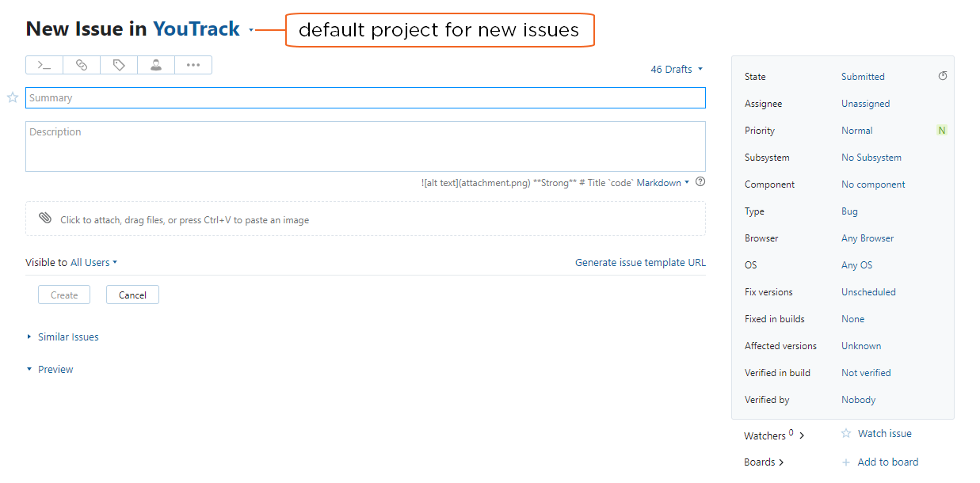Toggle the Watch issue star
The image size is (980, 483).
846,433
